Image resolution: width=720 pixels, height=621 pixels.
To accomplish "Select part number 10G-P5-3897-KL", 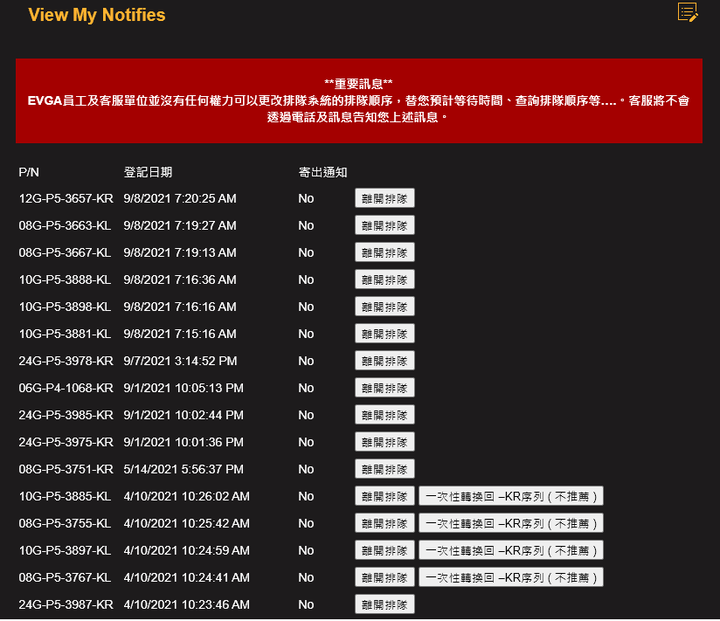I will [65, 551].
